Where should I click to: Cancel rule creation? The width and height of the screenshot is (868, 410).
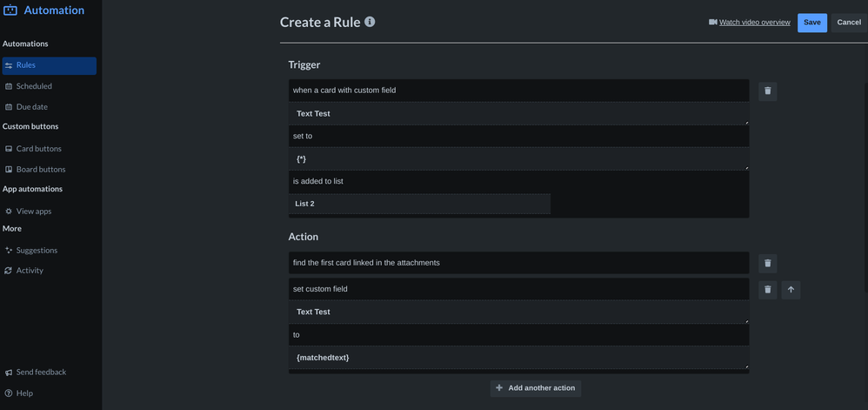click(849, 23)
